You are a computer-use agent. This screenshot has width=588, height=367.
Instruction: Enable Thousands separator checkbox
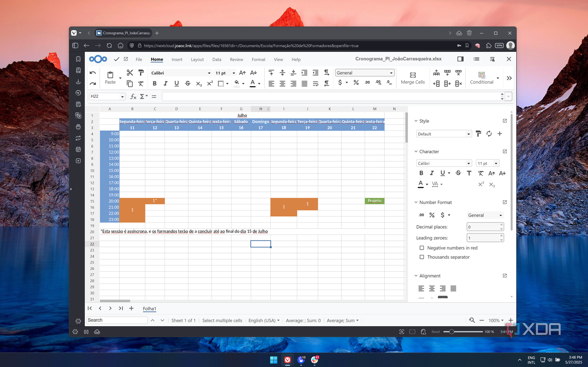tap(422, 257)
